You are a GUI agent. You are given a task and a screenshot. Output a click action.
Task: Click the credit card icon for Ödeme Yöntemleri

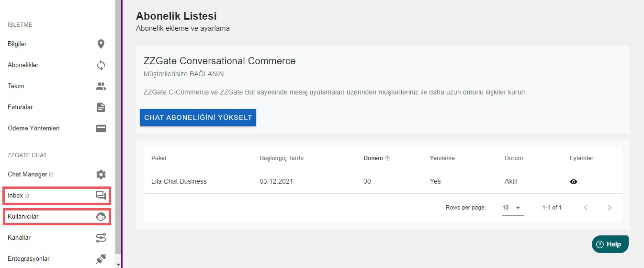pyautogui.click(x=101, y=128)
